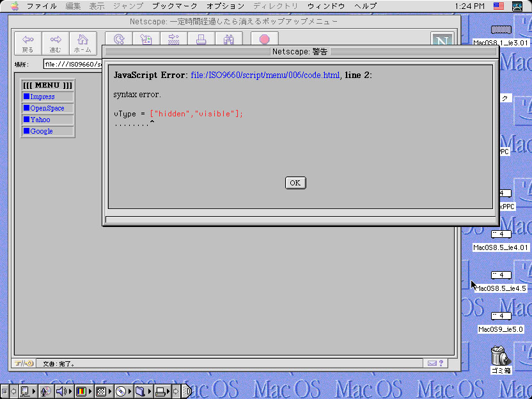Open the Apple menu
The width and height of the screenshot is (532, 399).
[x=14, y=6]
